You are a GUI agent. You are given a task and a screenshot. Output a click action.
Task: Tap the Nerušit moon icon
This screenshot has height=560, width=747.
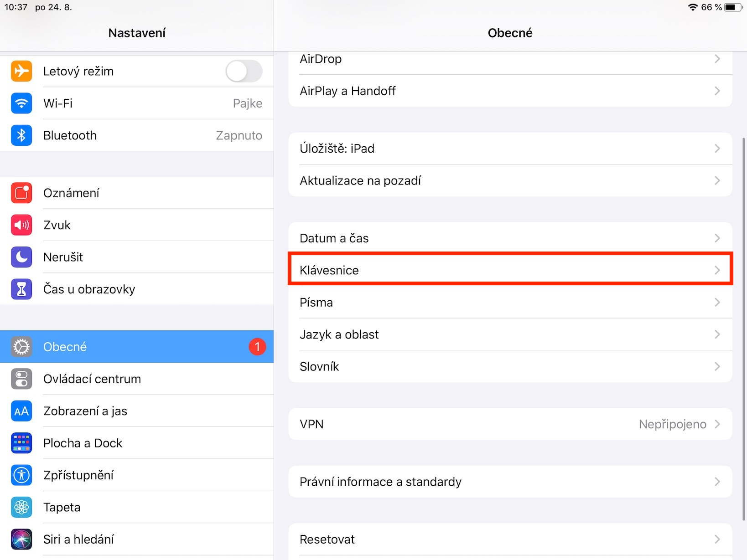coord(21,257)
